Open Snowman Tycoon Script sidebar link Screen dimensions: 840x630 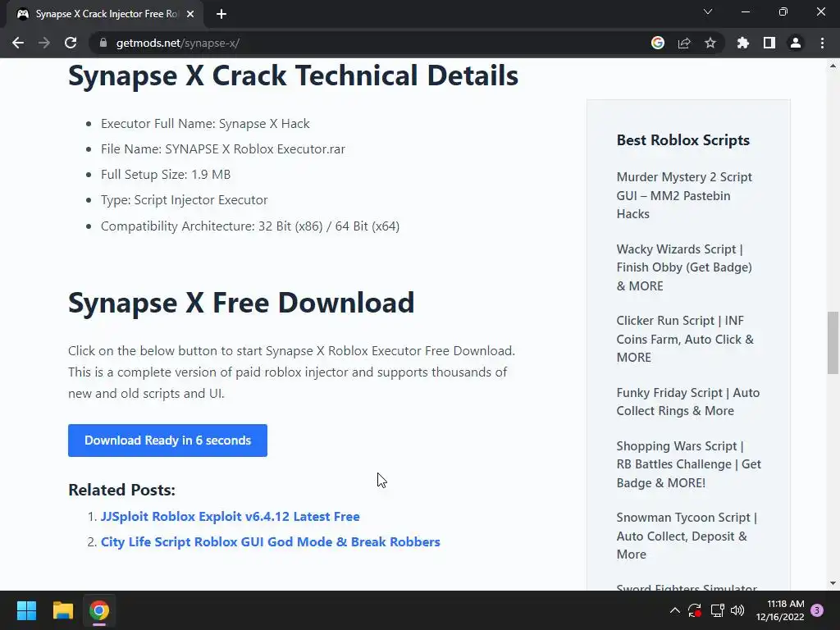(687, 536)
